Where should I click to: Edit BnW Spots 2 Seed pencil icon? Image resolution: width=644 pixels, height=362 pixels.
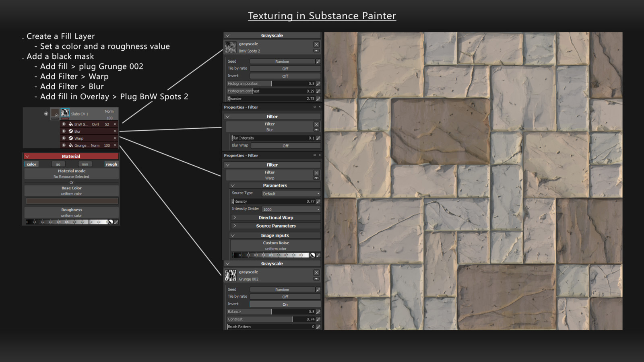pyautogui.click(x=318, y=62)
